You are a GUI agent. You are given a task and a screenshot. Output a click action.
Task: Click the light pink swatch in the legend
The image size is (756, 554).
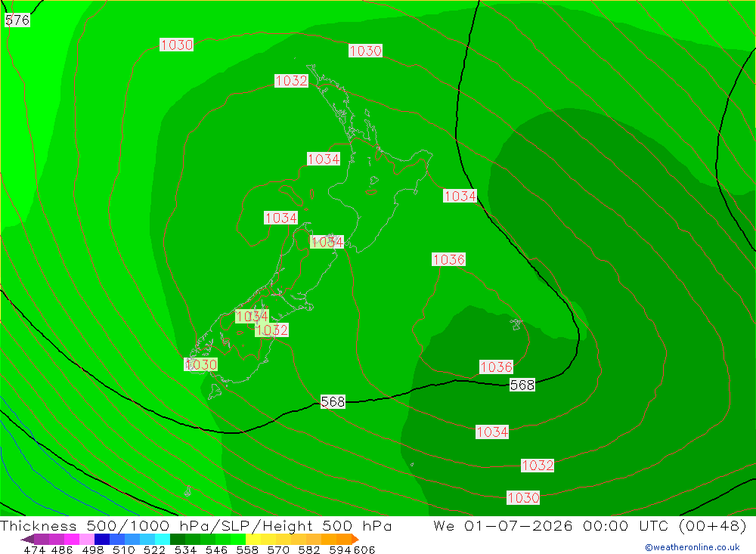coord(87,539)
